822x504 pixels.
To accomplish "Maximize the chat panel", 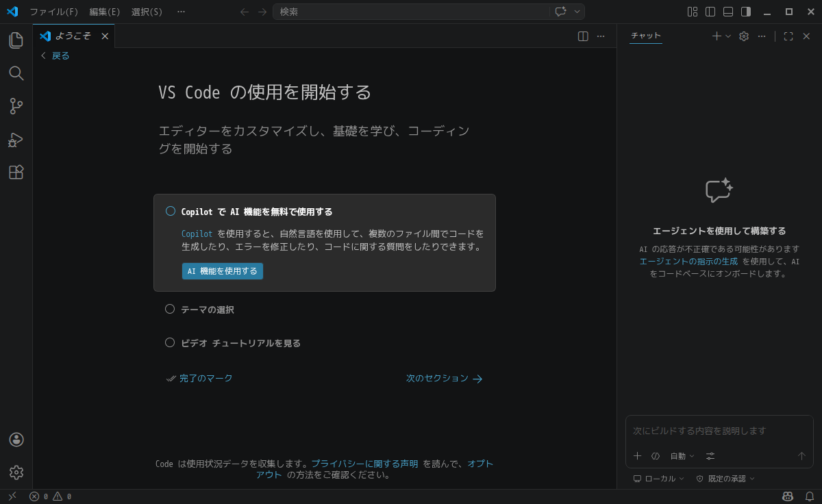I will [x=788, y=36].
